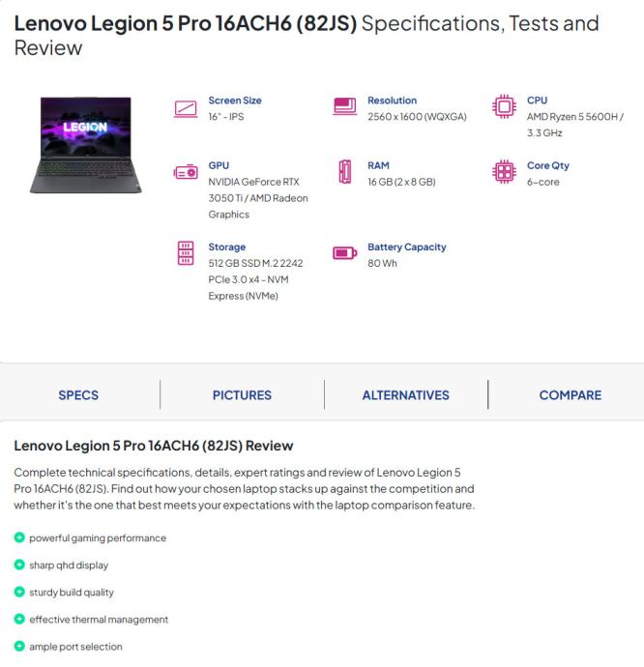The height and width of the screenshot is (667, 644).
Task: Click the Battery Capacity spec label
Action: (407, 247)
